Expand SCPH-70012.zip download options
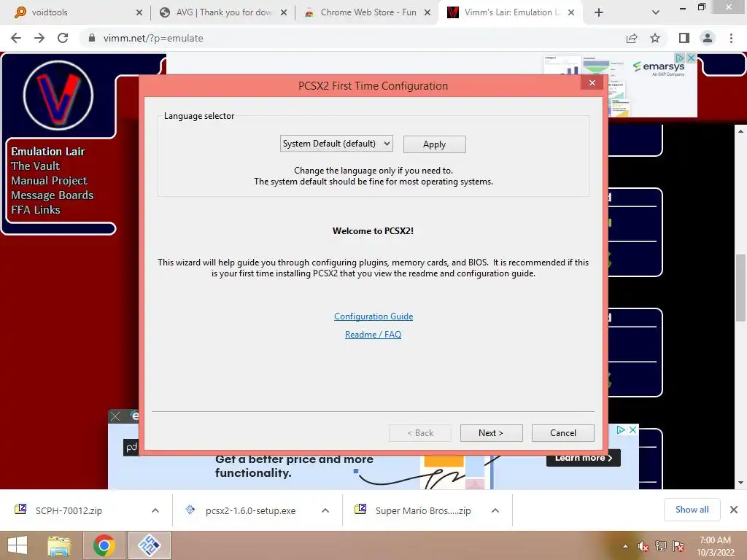The height and width of the screenshot is (560, 747). point(155,510)
